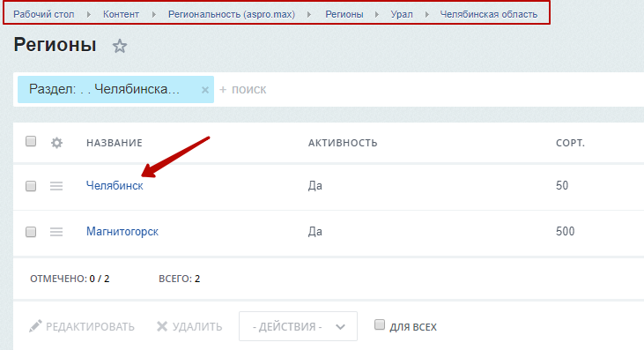Open row menu for Магнитогорск
The image size is (644, 350).
pos(56,232)
